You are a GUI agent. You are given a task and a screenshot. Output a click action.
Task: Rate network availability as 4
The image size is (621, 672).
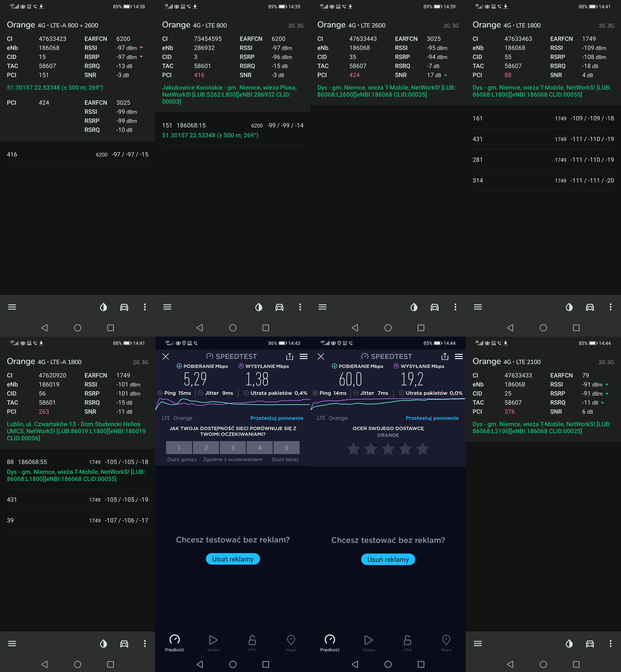260,447
